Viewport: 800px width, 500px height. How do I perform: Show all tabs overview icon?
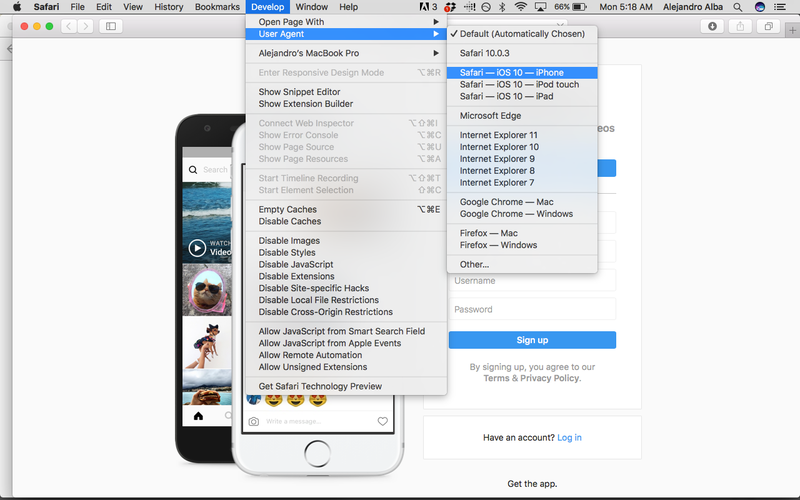[768, 26]
